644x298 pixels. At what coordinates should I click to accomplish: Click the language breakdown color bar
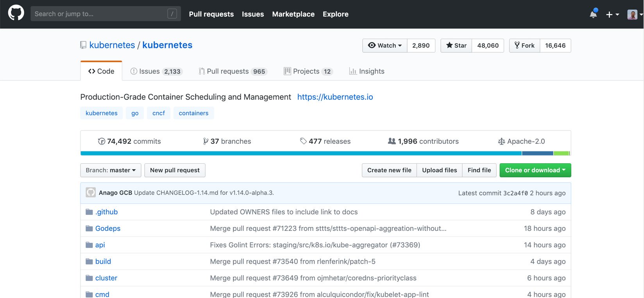(301, 153)
